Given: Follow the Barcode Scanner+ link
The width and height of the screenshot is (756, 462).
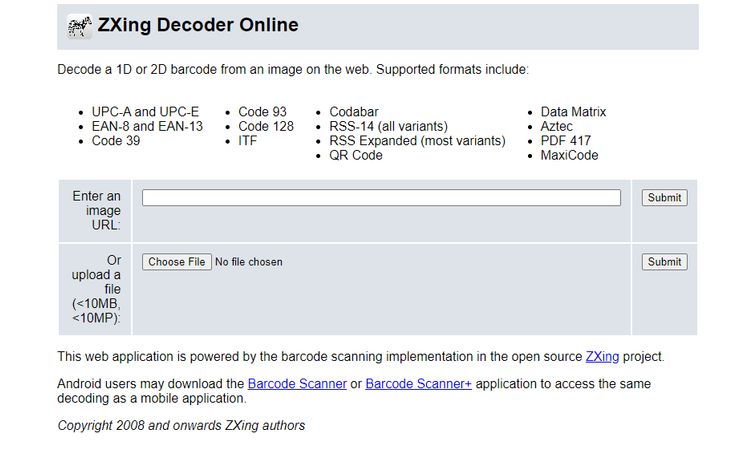Looking at the screenshot, I should tap(418, 384).
